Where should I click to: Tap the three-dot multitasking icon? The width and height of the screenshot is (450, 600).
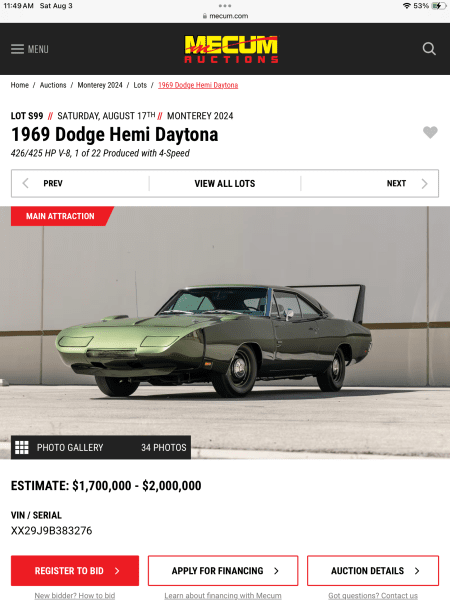pyautogui.click(x=225, y=6)
